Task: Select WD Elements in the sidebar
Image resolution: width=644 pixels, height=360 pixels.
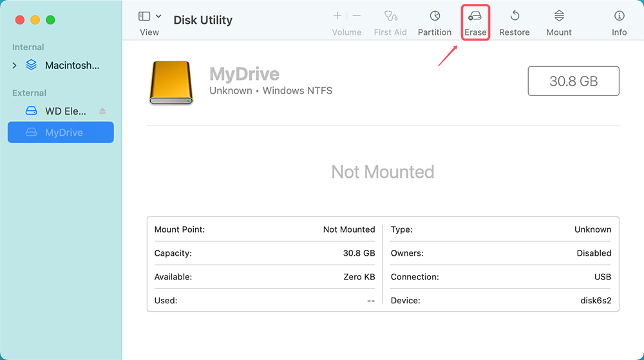Action: [x=64, y=111]
